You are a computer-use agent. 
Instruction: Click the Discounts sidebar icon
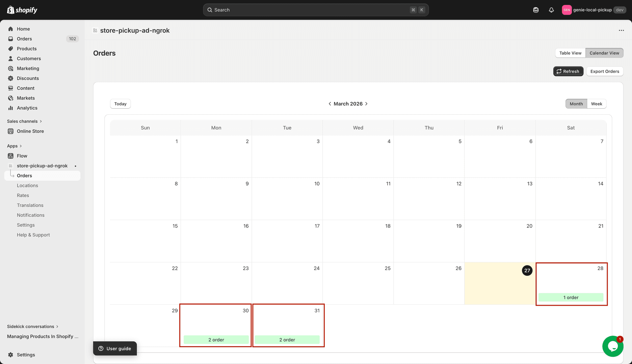[11, 78]
